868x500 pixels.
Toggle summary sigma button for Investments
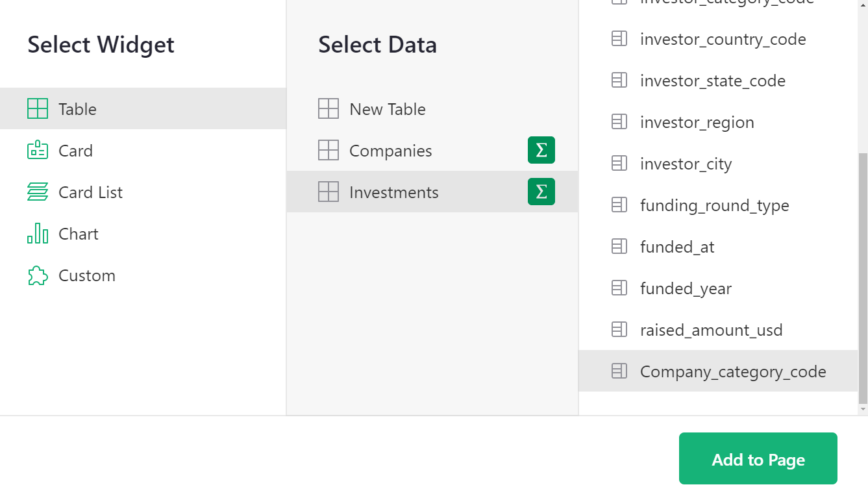pyautogui.click(x=541, y=192)
